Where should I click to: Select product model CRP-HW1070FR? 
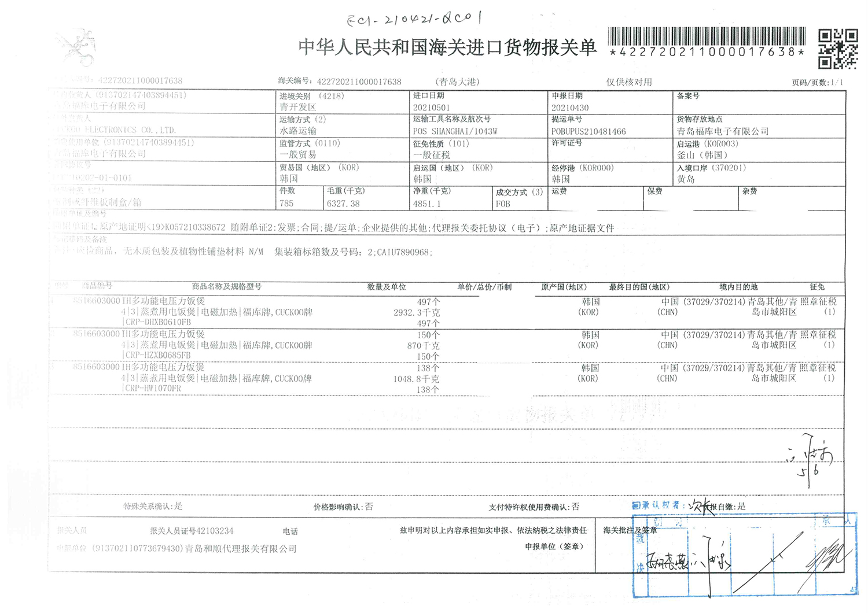coord(153,389)
